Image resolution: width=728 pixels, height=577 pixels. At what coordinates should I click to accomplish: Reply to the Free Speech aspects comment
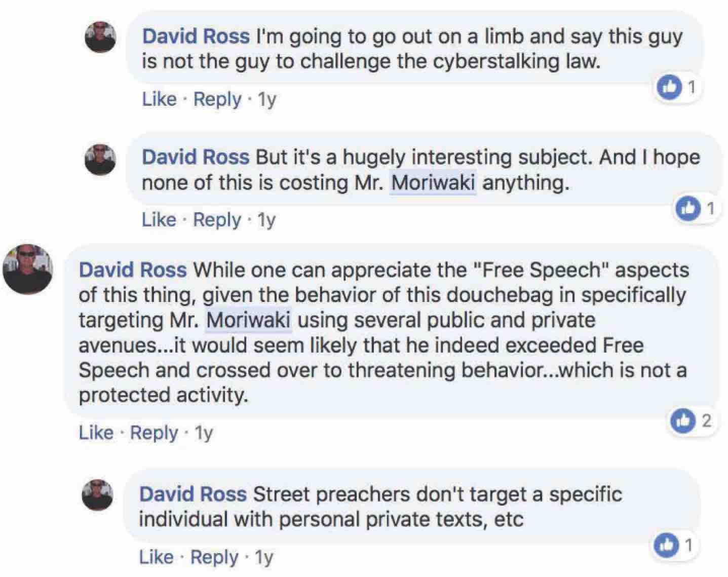point(154,433)
